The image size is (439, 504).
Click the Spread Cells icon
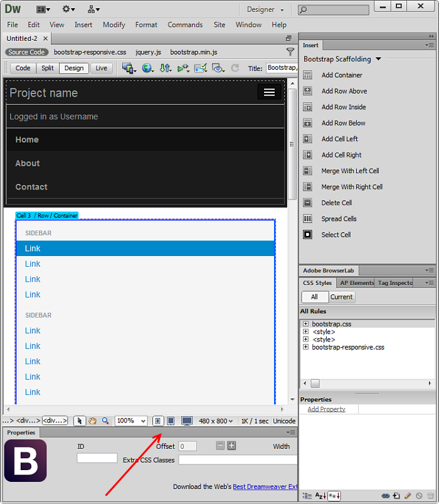pyautogui.click(x=307, y=218)
